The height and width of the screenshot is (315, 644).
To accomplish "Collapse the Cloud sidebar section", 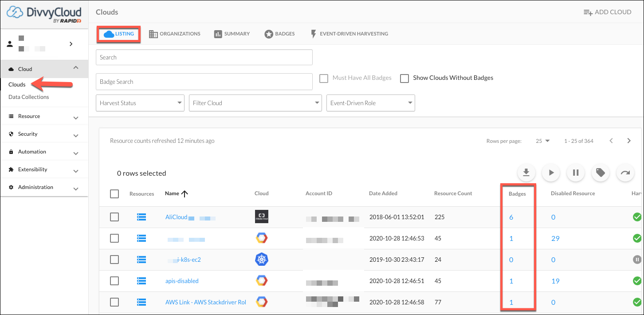I will pyautogui.click(x=76, y=68).
